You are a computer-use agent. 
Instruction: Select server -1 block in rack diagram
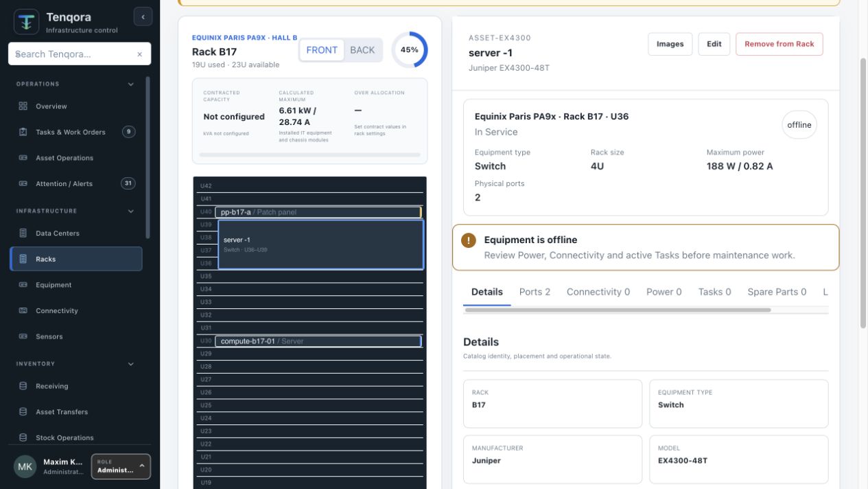click(x=321, y=244)
